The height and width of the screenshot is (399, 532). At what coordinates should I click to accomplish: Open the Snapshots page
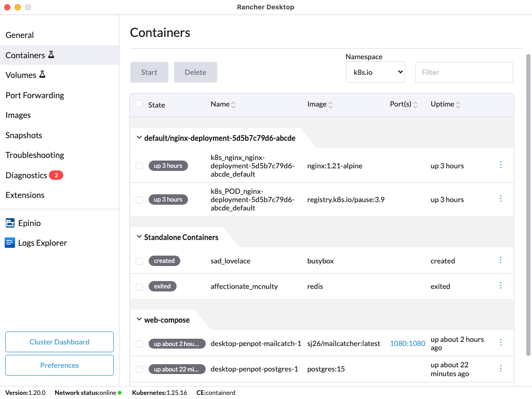[24, 135]
